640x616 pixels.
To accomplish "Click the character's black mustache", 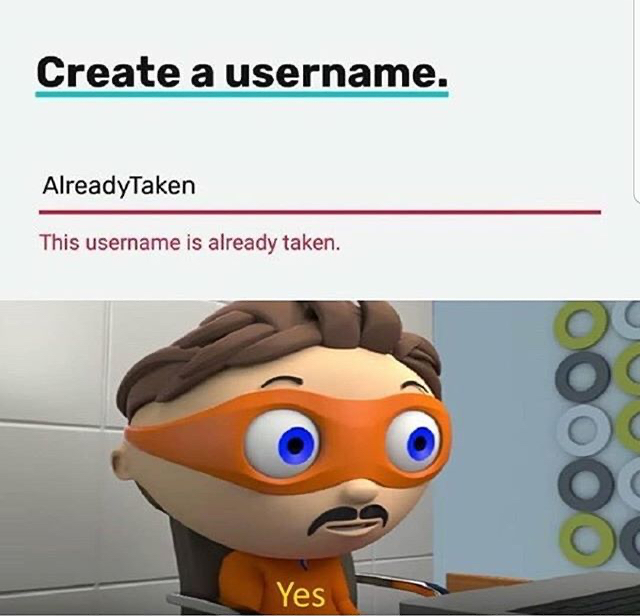I will click(x=347, y=519).
